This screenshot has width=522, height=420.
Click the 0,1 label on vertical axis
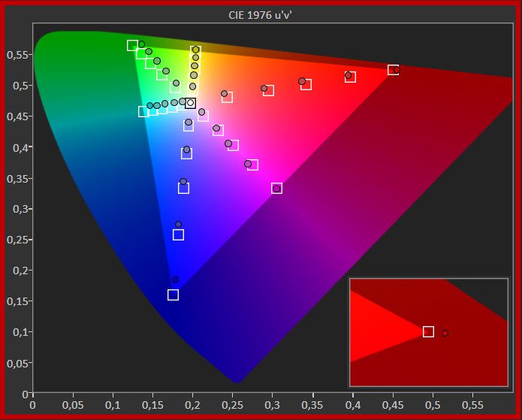[x=20, y=332]
